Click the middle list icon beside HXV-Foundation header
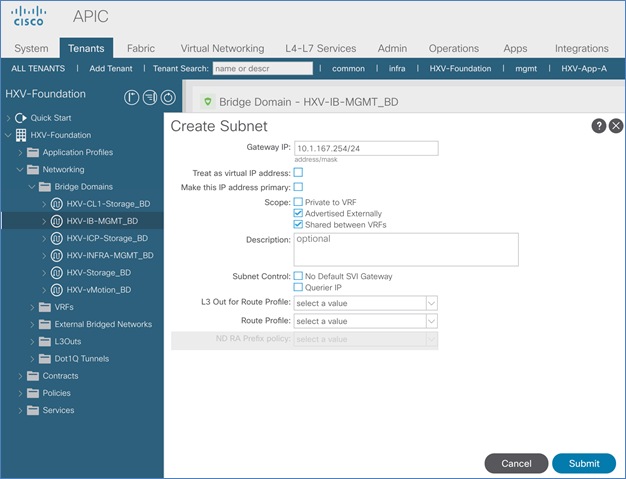The width and height of the screenshot is (626, 479). tap(150, 97)
